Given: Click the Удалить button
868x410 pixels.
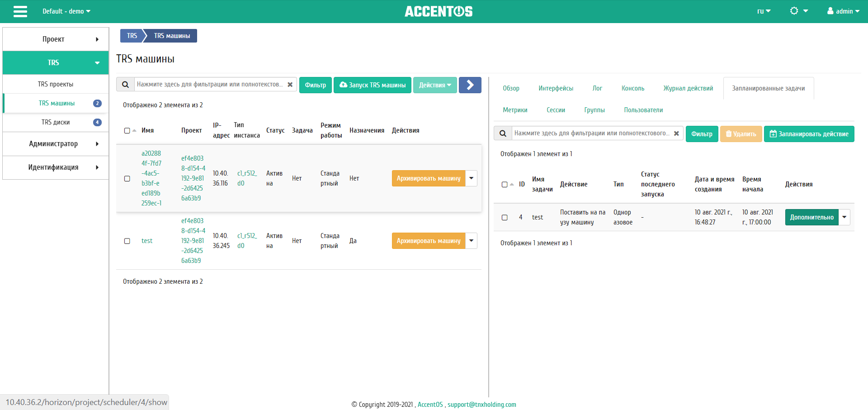Looking at the screenshot, I should (741, 133).
